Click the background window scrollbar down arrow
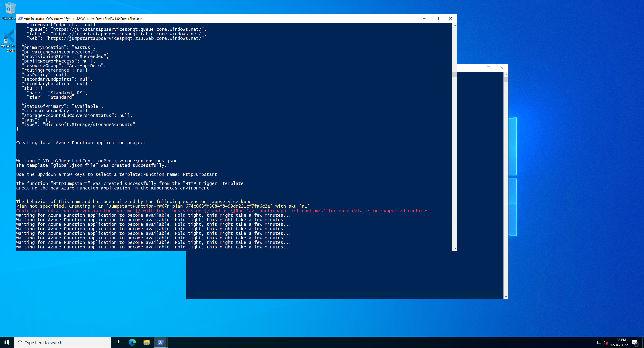 click(x=506, y=296)
